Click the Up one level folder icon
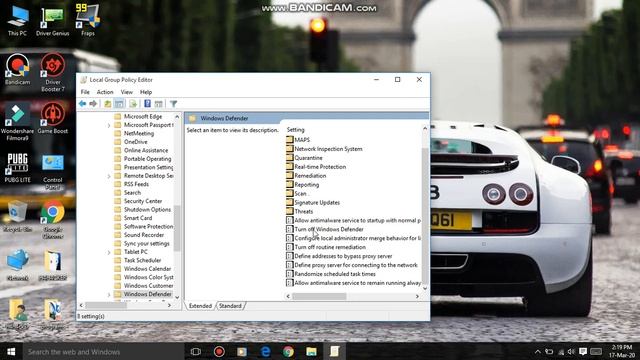The image size is (640, 360). [108, 104]
